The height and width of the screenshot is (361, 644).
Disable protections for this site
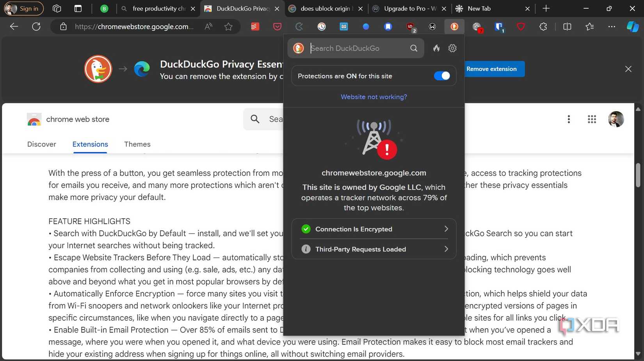[442, 76]
